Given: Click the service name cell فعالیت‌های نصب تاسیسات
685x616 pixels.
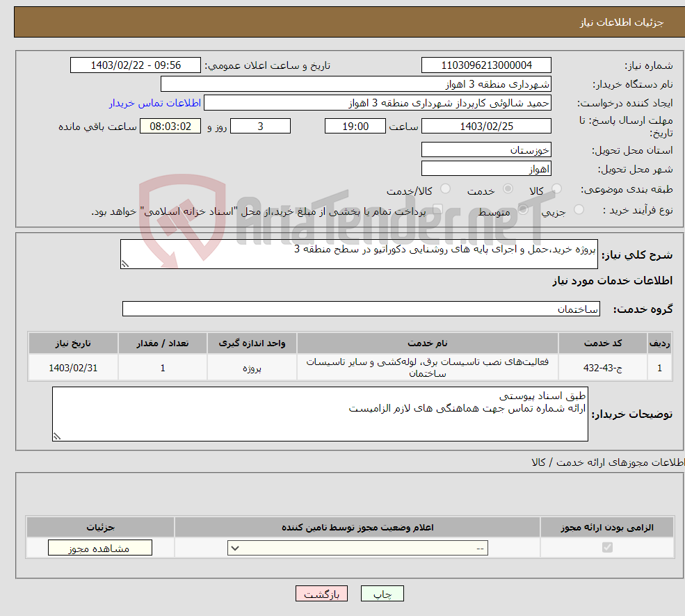Looking at the screenshot, I should point(427,368).
